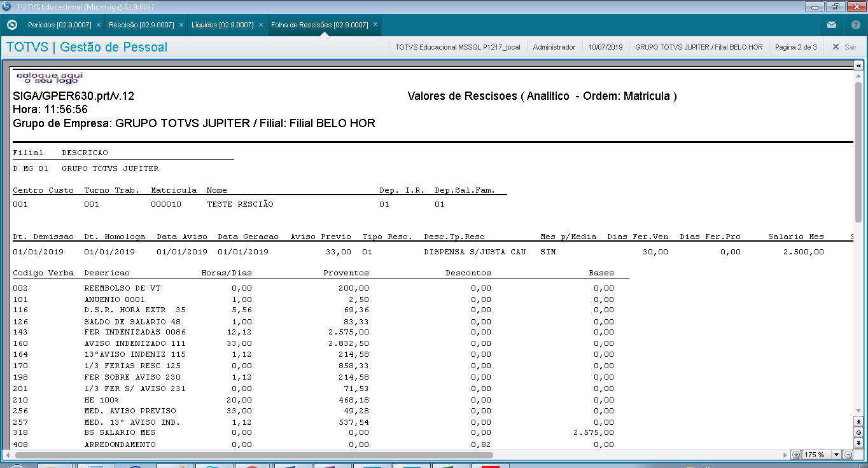
Task: Click the 468,18 proventos value
Action: [x=354, y=399]
